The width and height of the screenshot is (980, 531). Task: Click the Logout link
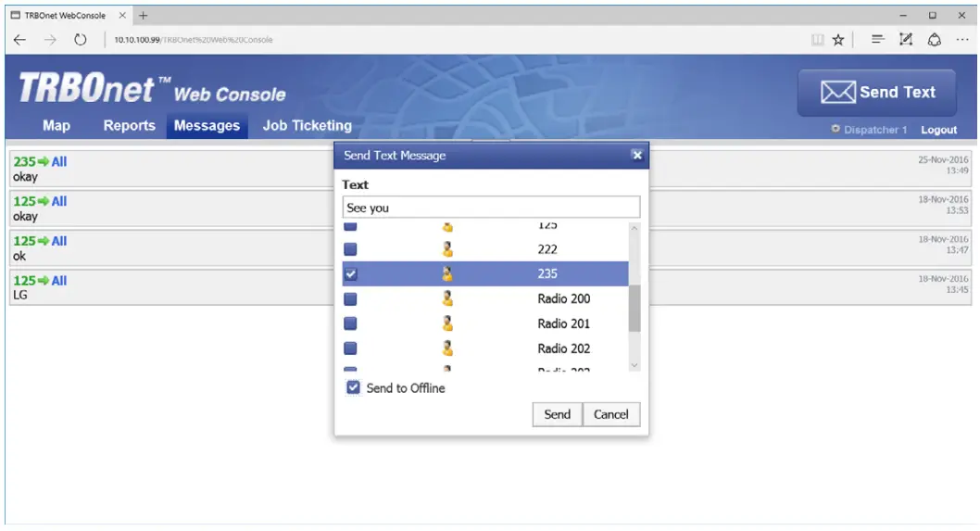click(938, 131)
